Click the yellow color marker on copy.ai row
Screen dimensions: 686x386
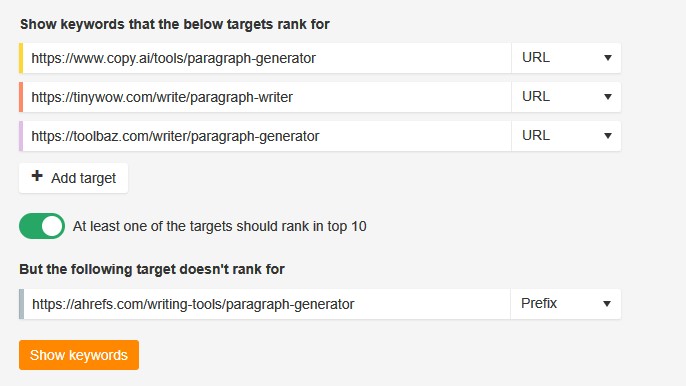pos(21,58)
